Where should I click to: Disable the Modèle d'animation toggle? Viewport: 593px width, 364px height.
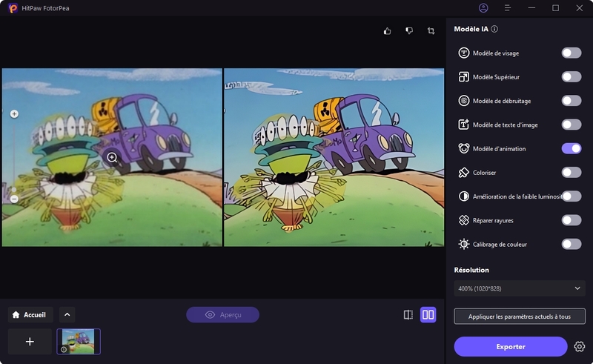572,148
